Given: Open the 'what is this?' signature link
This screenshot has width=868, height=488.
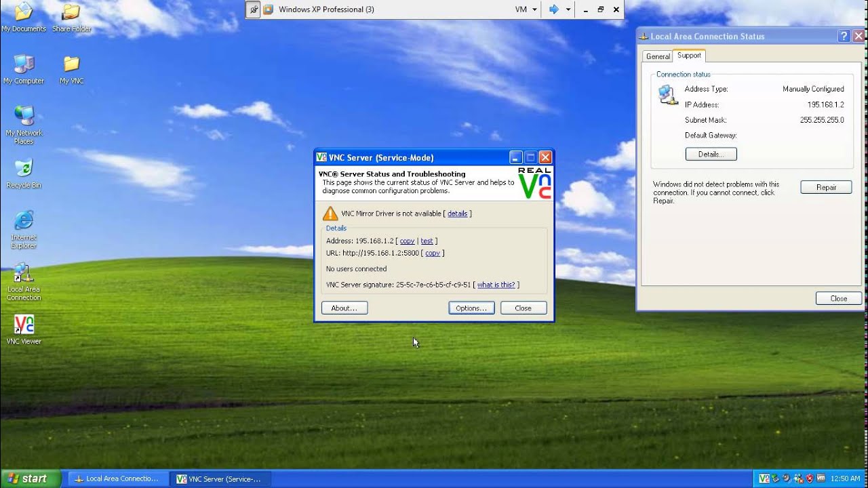Looking at the screenshot, I should pos(496,285).
